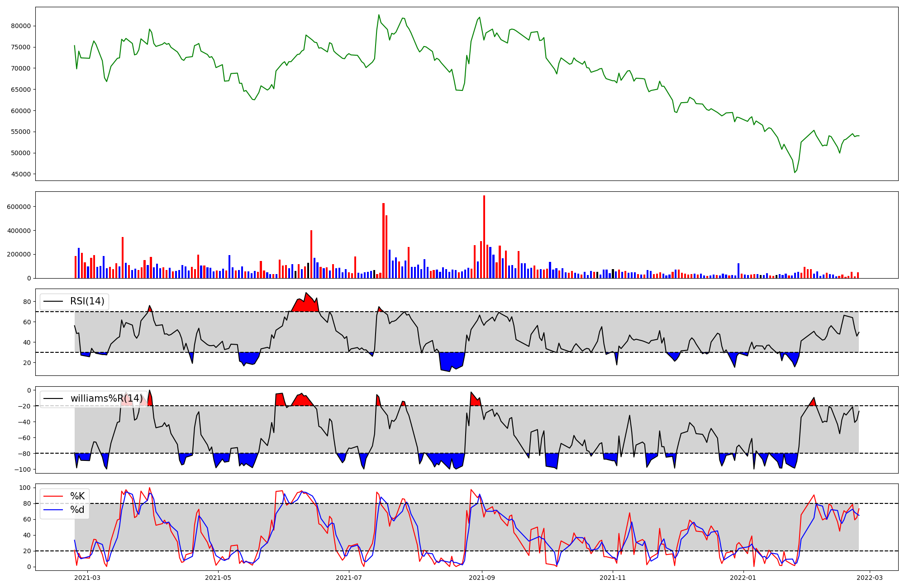The height and width of the screenshot is (588, 905).
Task: Click the 80000 tick on price axis
Action: point(21,26)
